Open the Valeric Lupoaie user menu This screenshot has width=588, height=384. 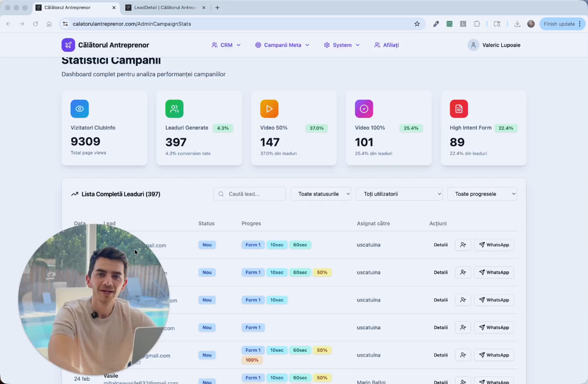click(494, 45)
